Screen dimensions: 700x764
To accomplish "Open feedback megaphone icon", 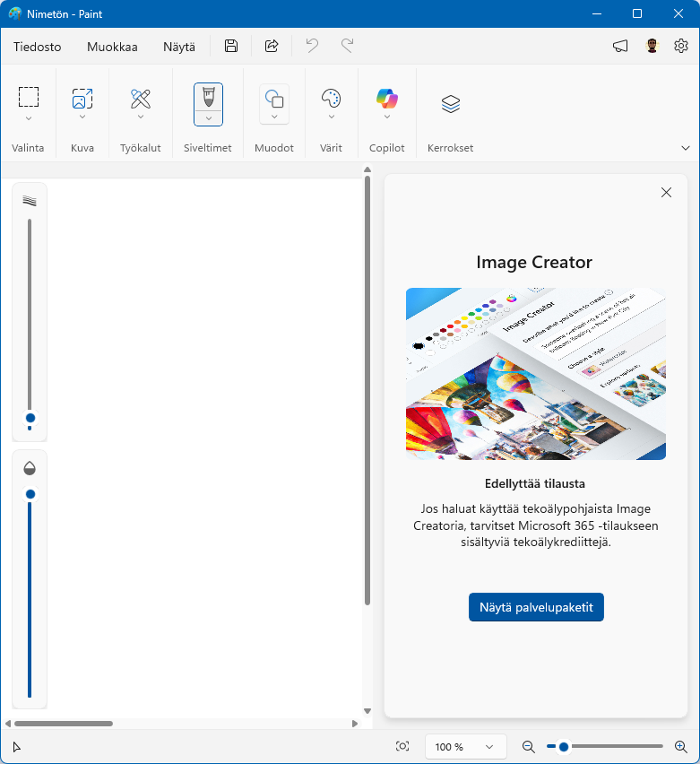I will 620,47.
